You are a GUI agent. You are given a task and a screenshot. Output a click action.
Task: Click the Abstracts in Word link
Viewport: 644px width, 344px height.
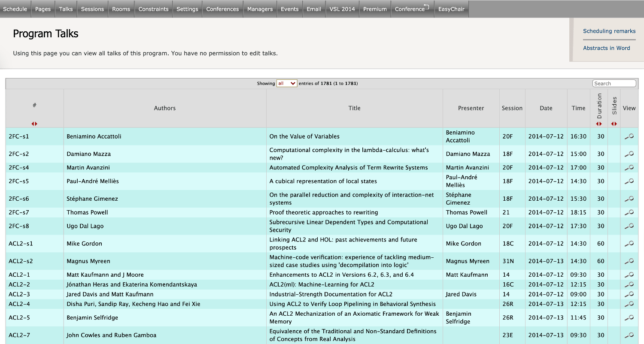[x=606, y=48]
